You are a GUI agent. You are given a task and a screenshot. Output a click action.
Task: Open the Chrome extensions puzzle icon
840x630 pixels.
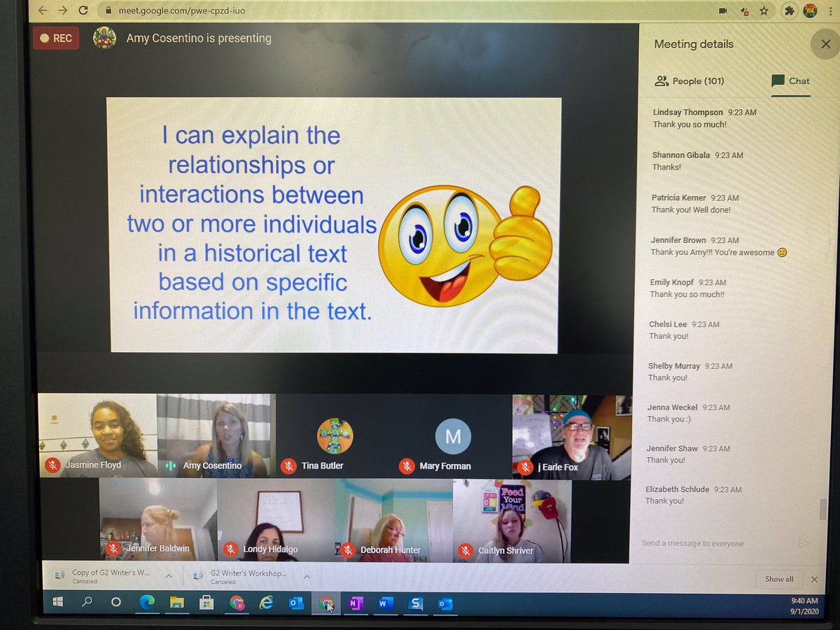(790, 11)
